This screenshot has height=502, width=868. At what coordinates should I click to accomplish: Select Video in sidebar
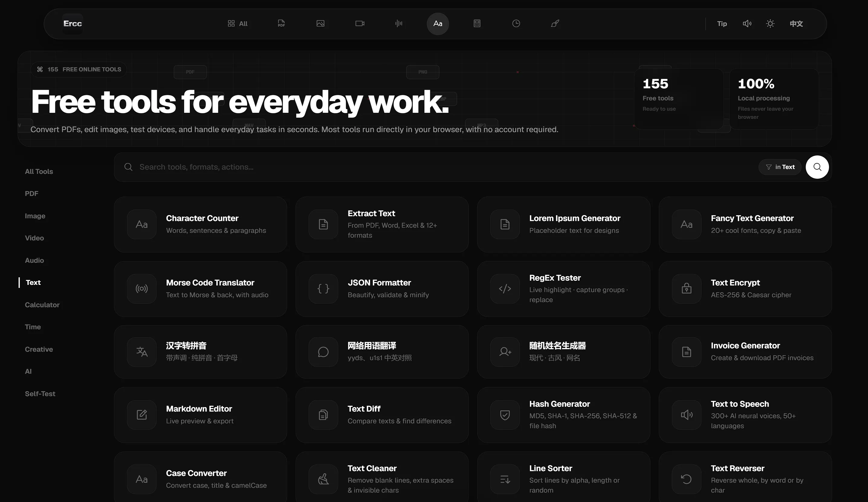(34, 238)
